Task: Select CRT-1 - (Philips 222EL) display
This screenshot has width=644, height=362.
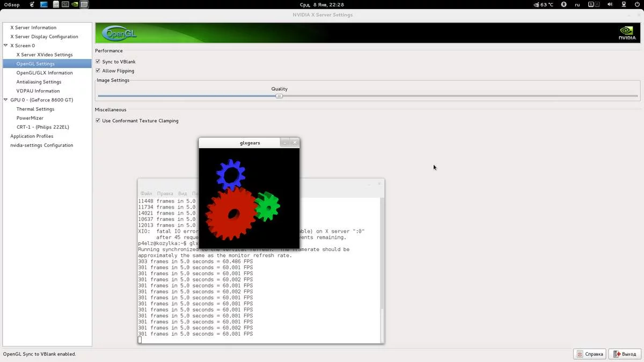Action: pos(43,127)
